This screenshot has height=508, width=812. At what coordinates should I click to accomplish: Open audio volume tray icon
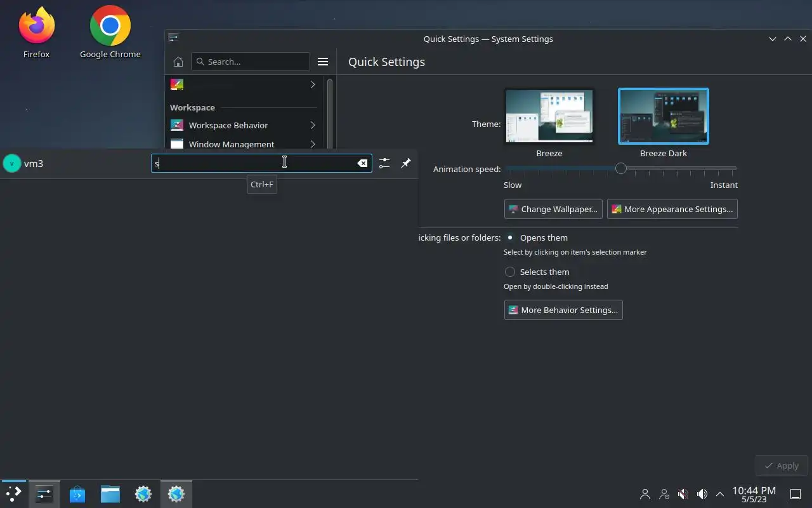(702, 493)
